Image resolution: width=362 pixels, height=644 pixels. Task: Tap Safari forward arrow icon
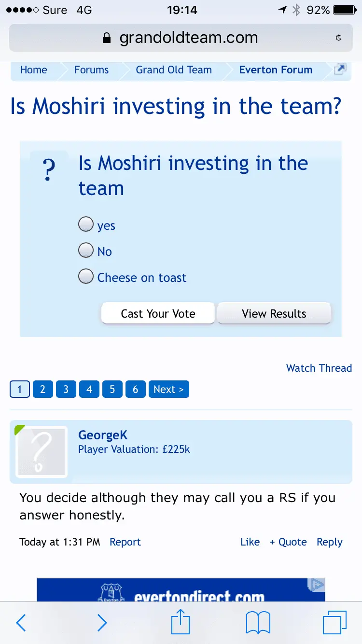pyautogui.click(x=102, y=623)
